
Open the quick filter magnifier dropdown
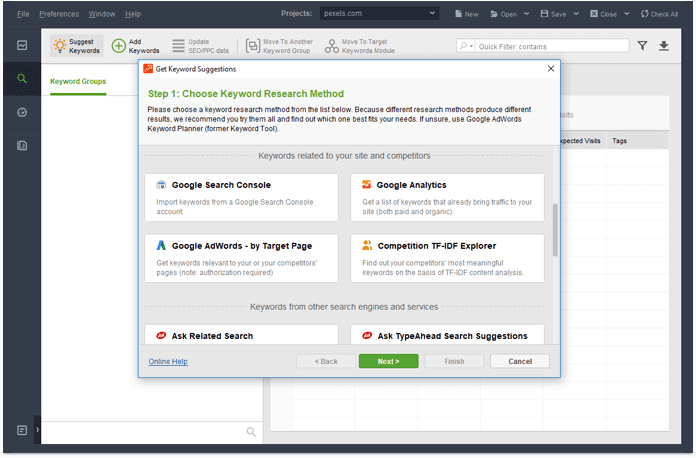466,46
